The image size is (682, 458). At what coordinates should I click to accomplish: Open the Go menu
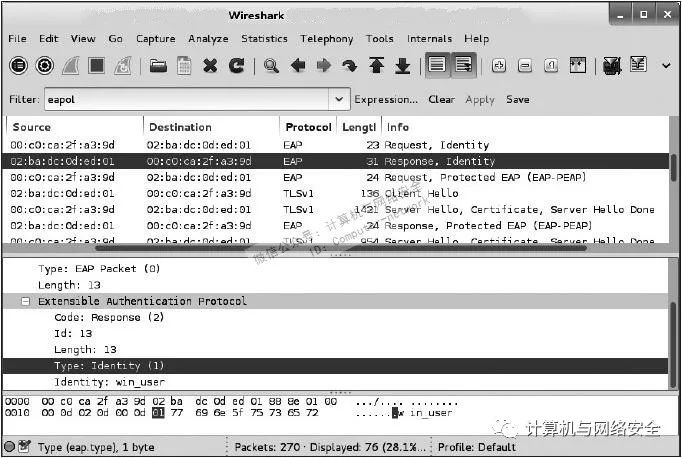click(x=115, y=39)
